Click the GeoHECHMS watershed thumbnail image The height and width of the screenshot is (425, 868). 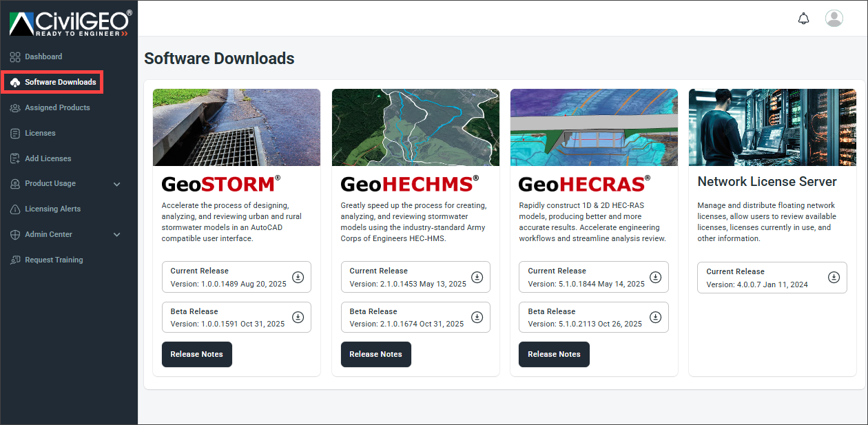point(415,127)
